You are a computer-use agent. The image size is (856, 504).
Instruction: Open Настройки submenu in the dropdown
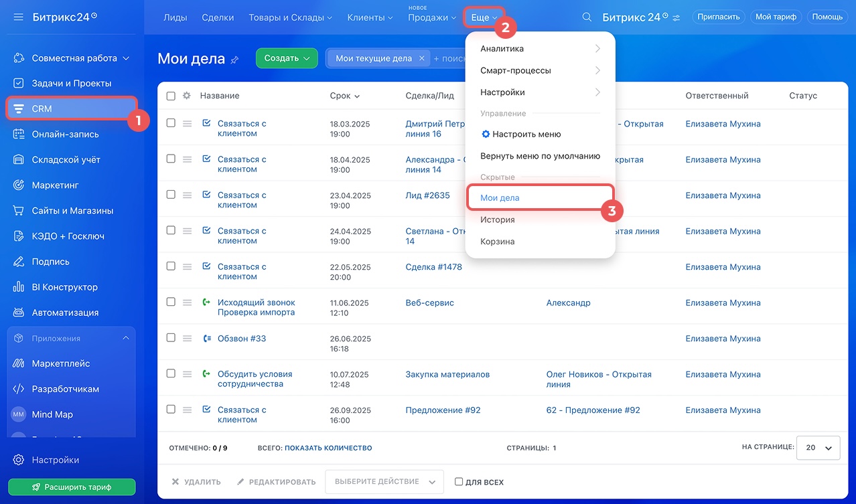(540, 92)
